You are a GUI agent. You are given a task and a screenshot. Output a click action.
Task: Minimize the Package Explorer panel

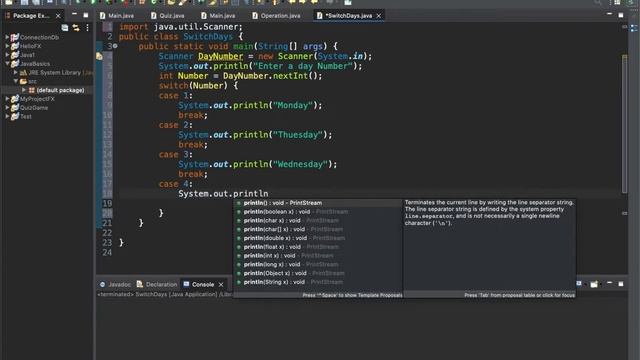(x=74, y=14)
